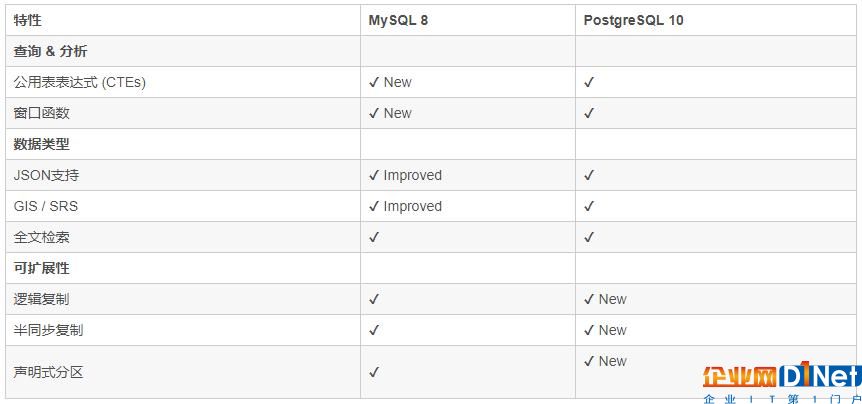
Task: Click the New label in 声明式分区 row
Action: click(612, 361)
